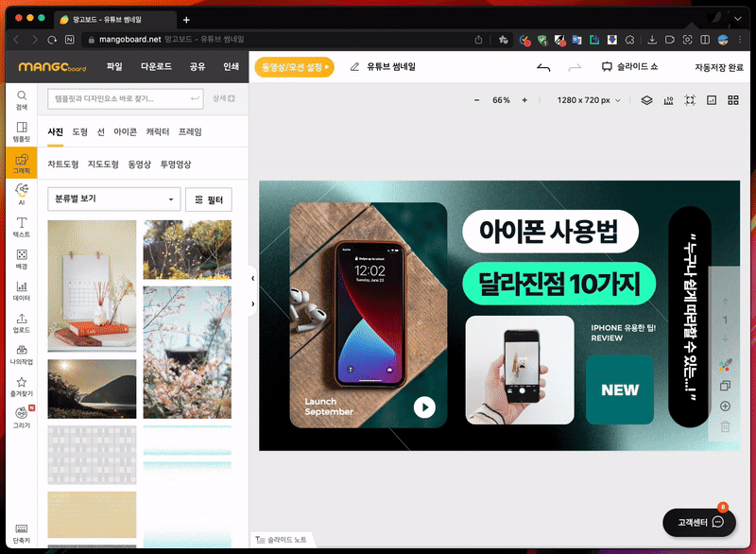
Task: Open the Chrome profile avatar
Action: (x=723, y=40)
